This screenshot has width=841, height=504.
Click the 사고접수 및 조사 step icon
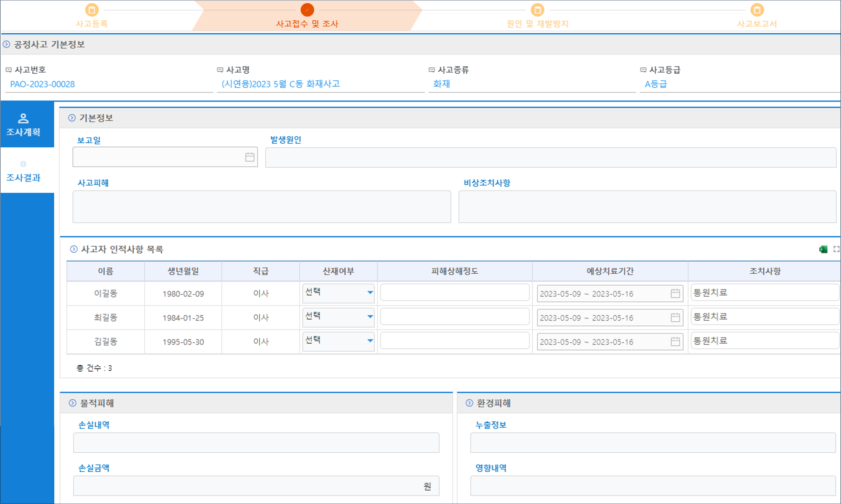point(307,10)
